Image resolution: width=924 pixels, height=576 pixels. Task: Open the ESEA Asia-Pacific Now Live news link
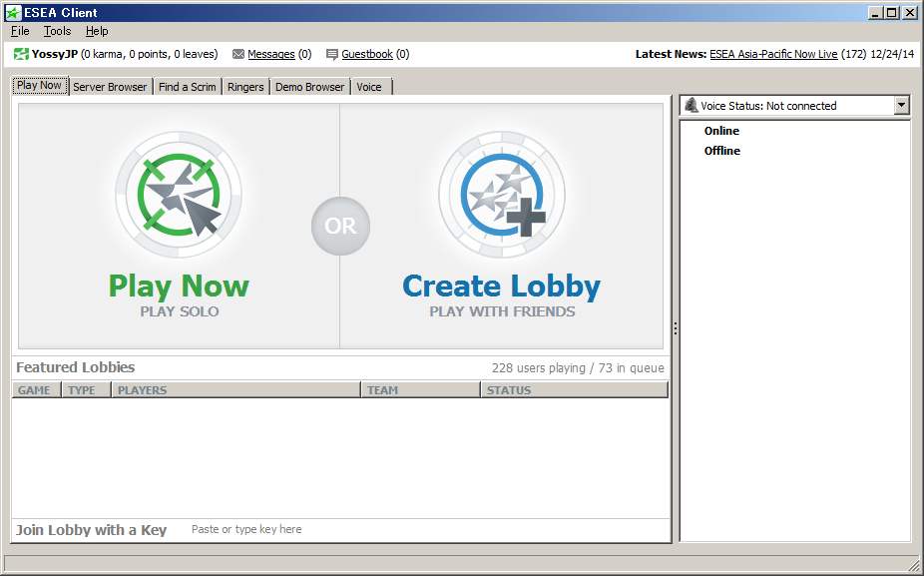[773, 54]
